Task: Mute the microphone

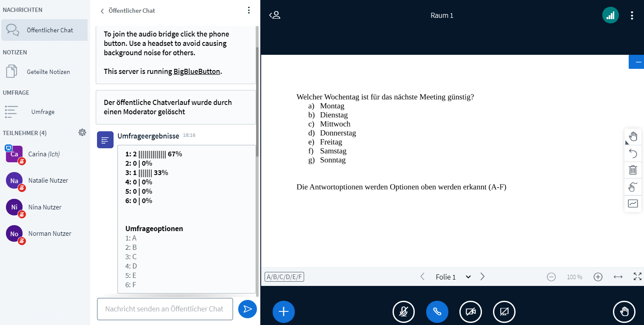Action: point(403,311)
